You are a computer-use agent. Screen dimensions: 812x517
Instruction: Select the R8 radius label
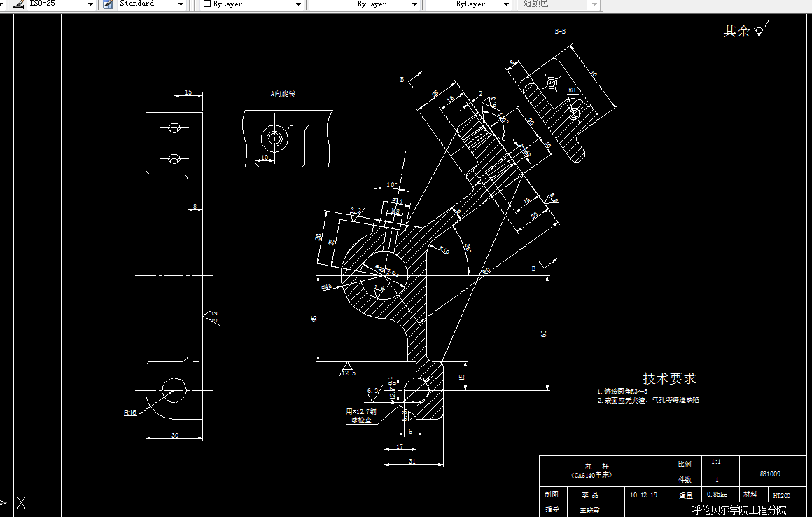pos(572,90)
